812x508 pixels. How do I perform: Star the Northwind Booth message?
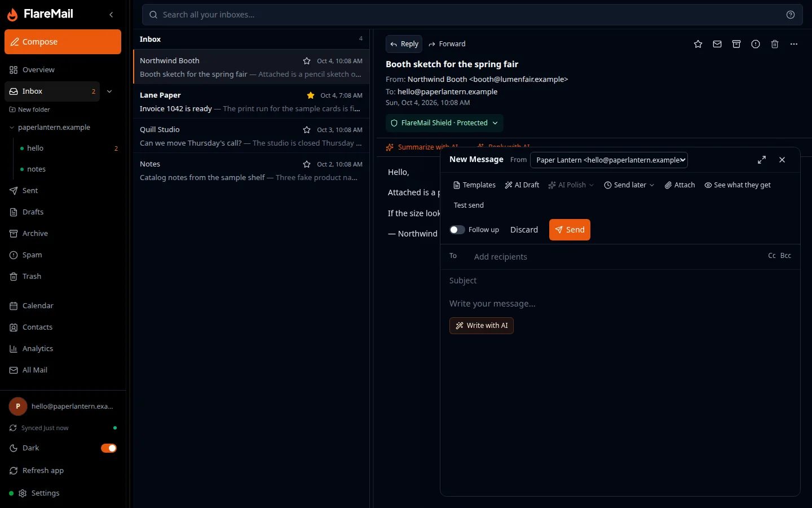click(307, 61)
